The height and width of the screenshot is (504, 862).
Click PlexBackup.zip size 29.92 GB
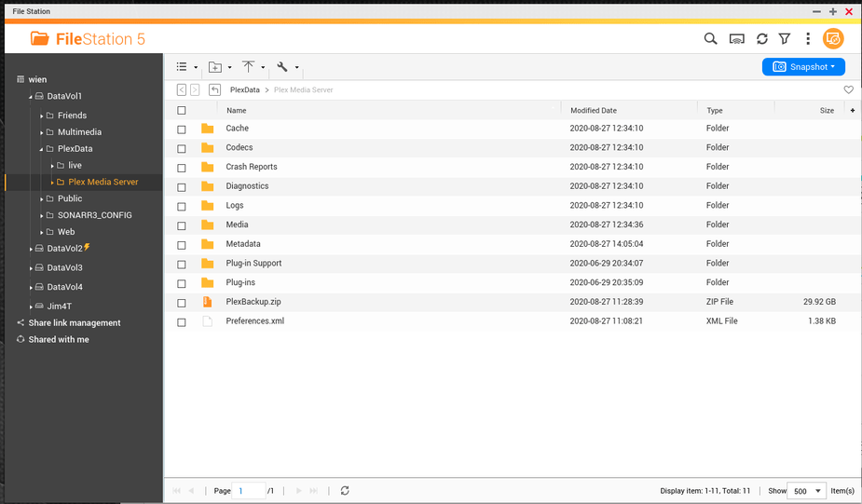pos(819,302)
